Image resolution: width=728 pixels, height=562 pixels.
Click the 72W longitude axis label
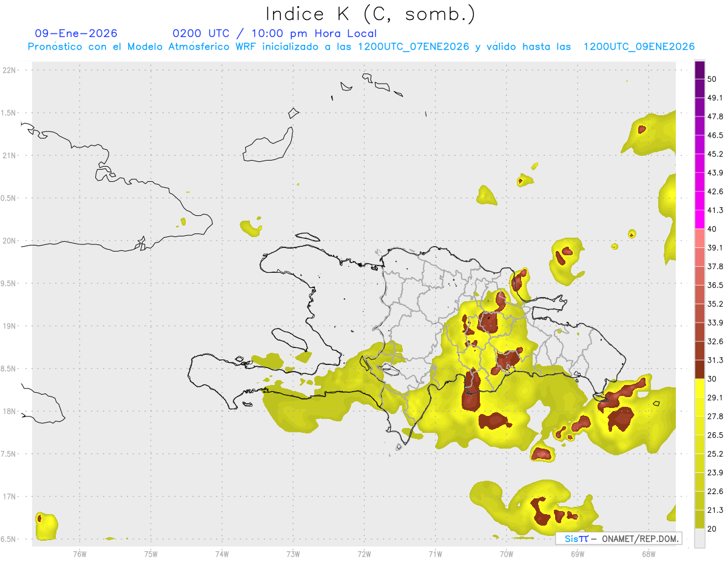[364, 554]
